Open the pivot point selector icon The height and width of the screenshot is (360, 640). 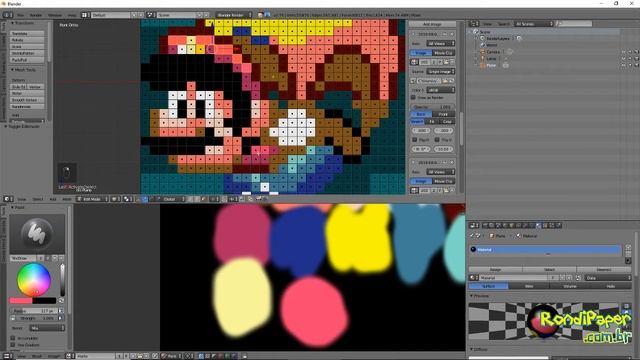click(127, 199)
